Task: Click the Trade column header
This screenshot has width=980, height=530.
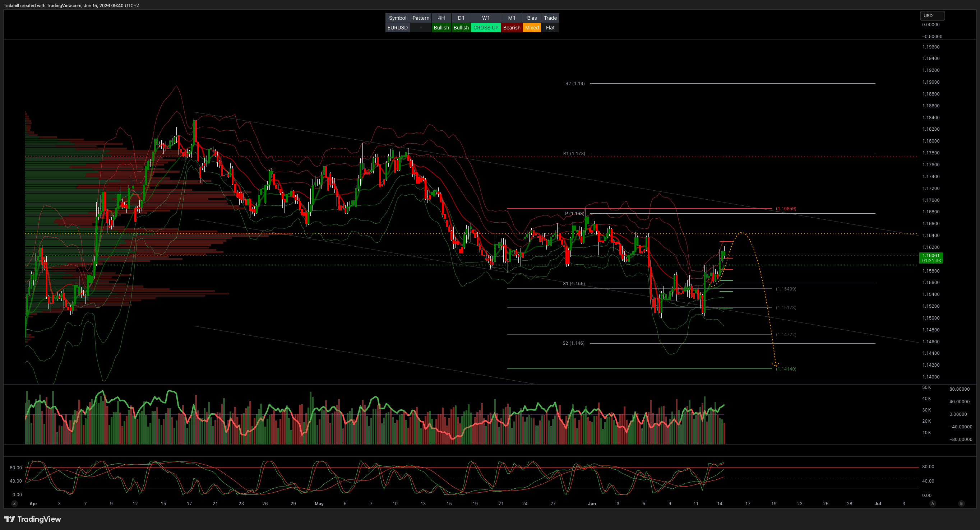Action: [x=550, y=18]
